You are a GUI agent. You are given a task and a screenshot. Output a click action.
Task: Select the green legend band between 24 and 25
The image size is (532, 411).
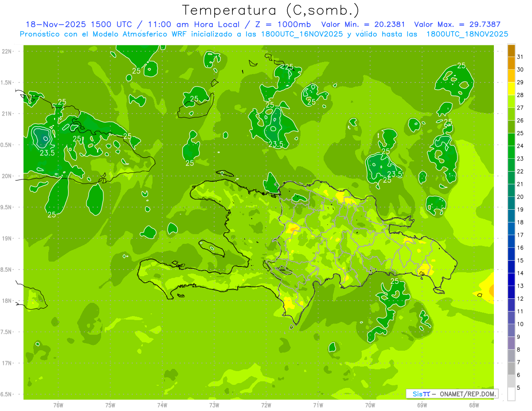(511, 140)
